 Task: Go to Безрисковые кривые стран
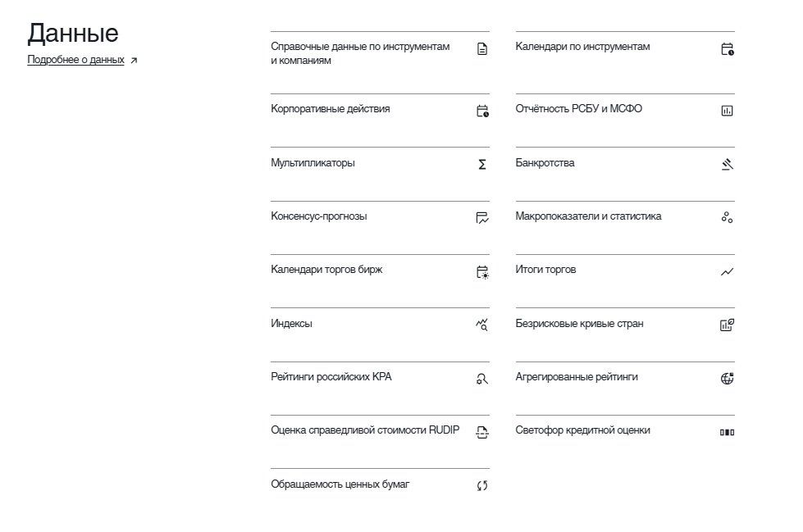[x=625, y=335]
